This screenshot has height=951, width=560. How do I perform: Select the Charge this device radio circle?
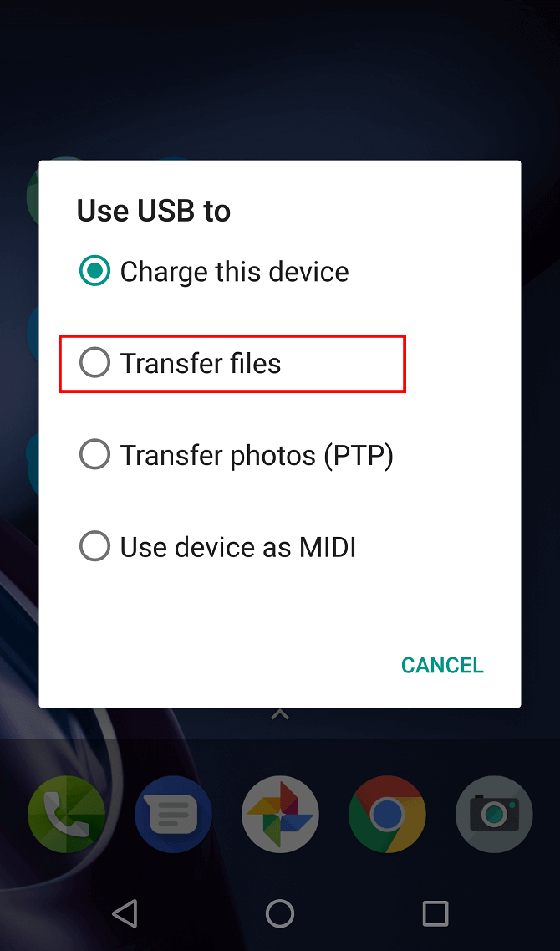click(94, 271)
